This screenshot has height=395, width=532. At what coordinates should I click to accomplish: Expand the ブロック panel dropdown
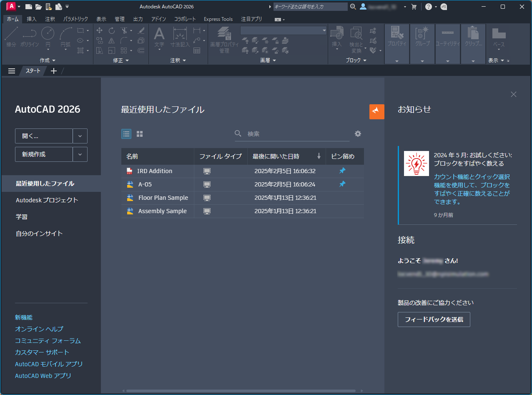coord(356,60)
